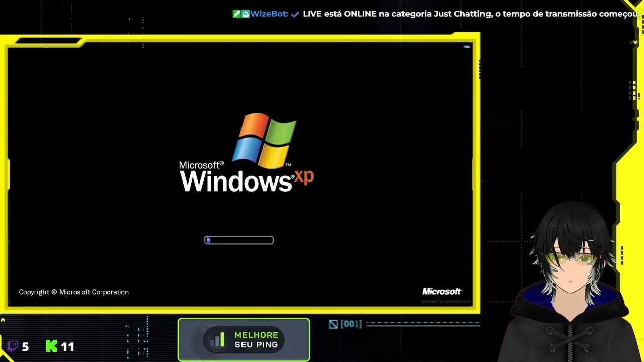Click the green Kick icon

pos(51,346)
